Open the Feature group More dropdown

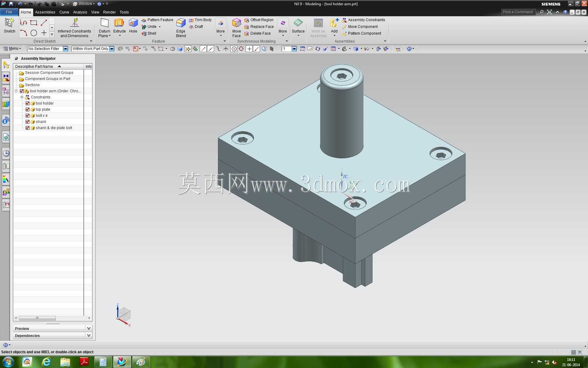(221, 28)
